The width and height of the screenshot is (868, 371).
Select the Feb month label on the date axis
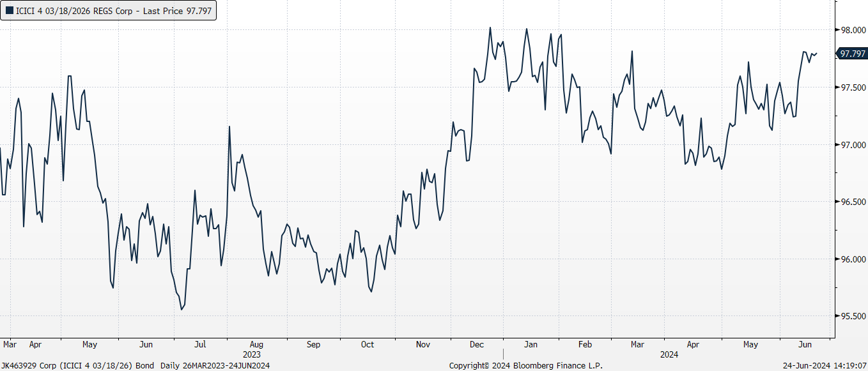pos(585,344)
